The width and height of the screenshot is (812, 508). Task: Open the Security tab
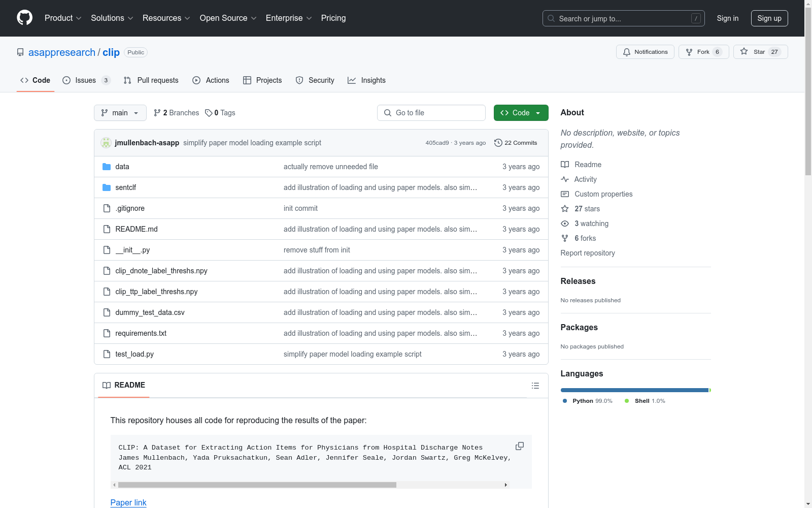coord(315,80)
